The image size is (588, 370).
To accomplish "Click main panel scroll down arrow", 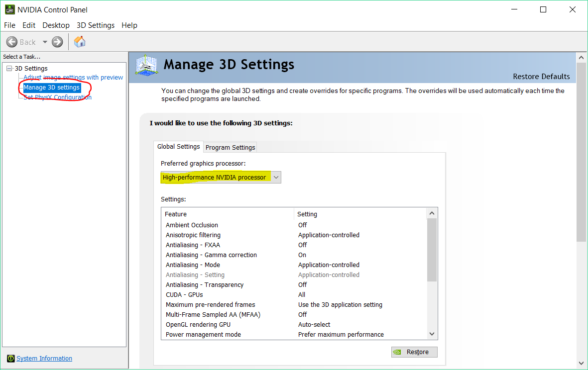I will pos(581,363).
